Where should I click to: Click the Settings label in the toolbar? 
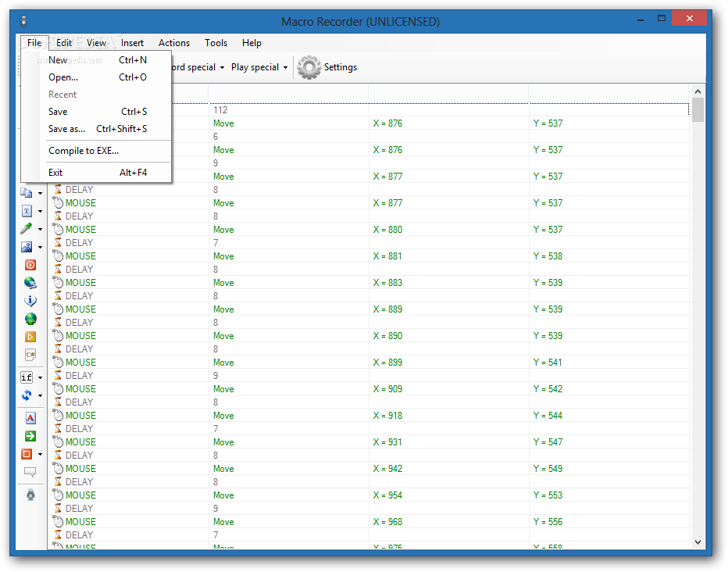(341, 67)
